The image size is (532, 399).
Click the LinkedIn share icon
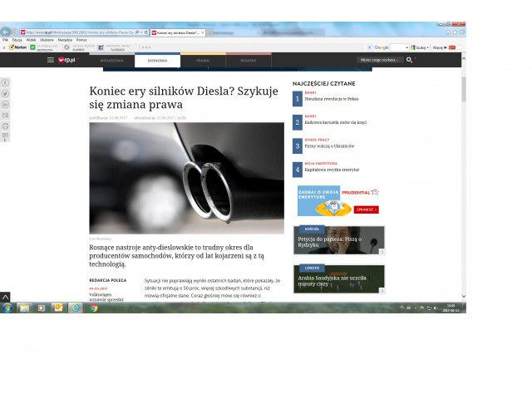6,105
